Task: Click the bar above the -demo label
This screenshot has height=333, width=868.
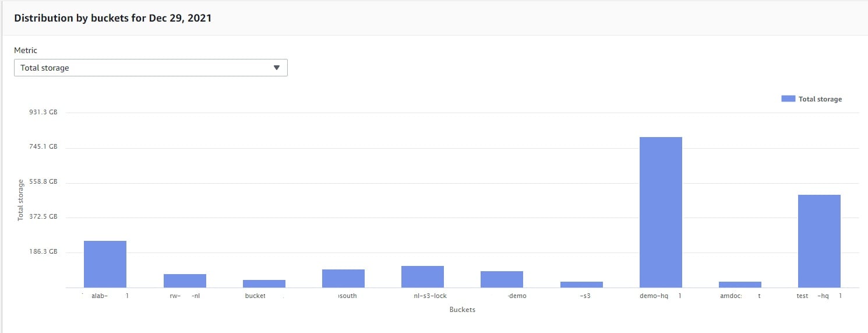Action: pyautogui.click(x=502, y=279)
